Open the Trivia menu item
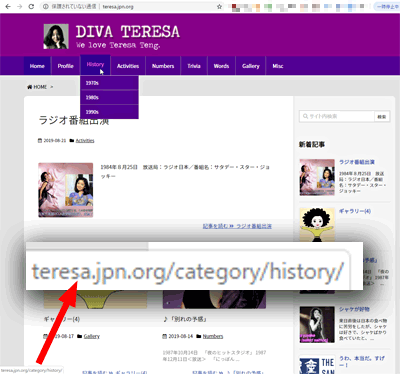 (x=194, y=66)
